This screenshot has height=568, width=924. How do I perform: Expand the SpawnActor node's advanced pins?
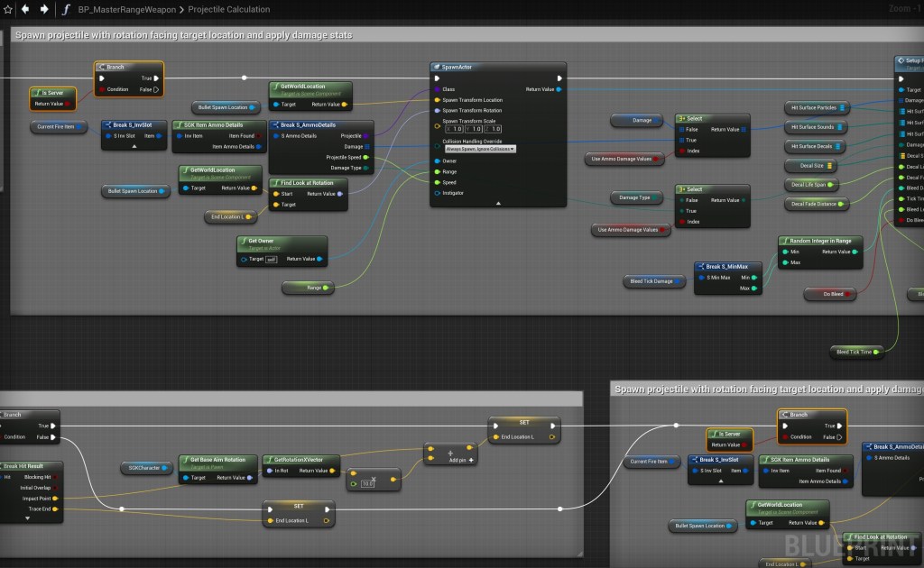click(497, 203)
